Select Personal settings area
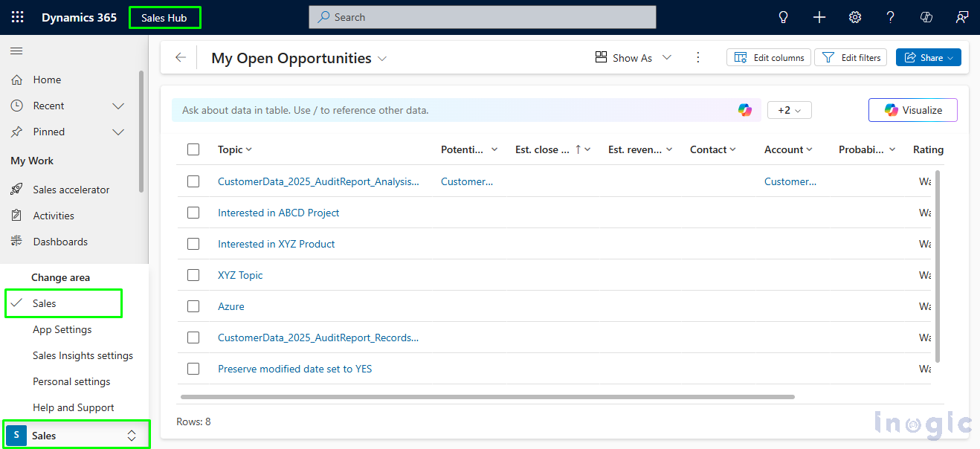Image resolution: width=980 pixels, height=449 pixels. coord(71,381)
